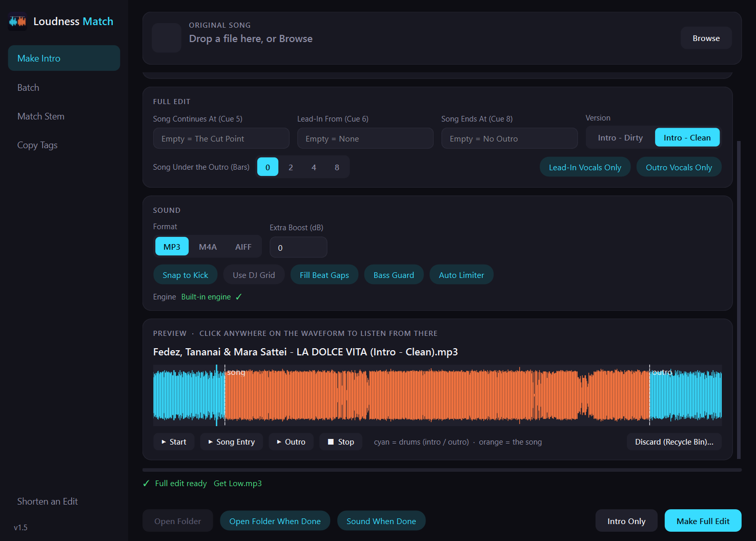756x541 pixels.
Task: Toggle Fill Beat Gaps
Action: pos(324,275)
